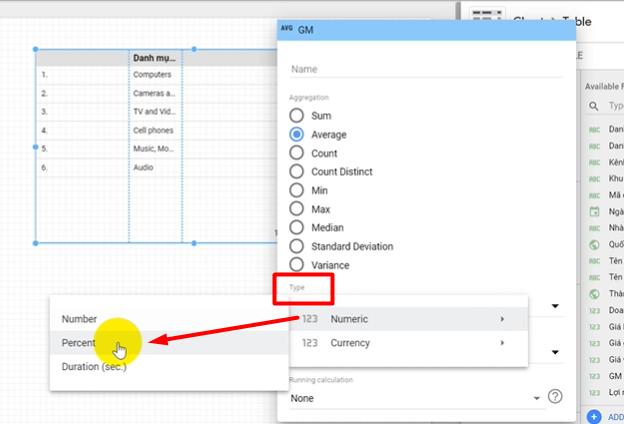Click the Name input field of GM
This screenshot has width=624, height=424.
(426, 69)
